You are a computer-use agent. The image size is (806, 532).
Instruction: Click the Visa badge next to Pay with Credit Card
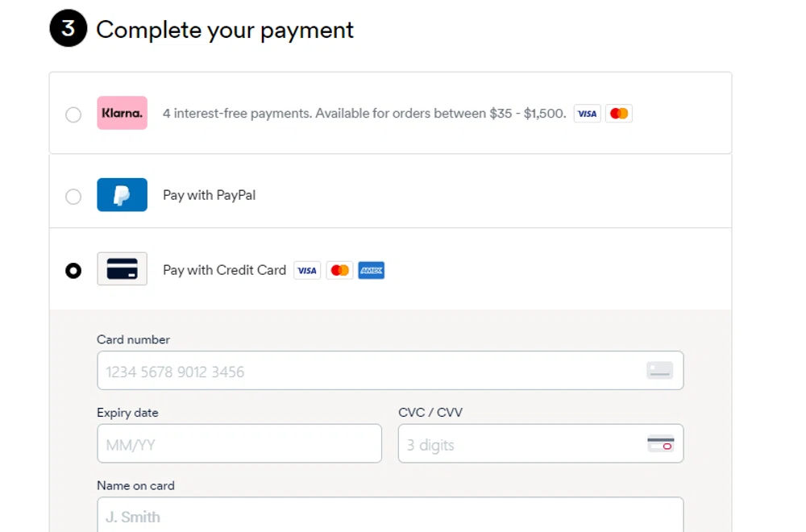tap(306, 270)
